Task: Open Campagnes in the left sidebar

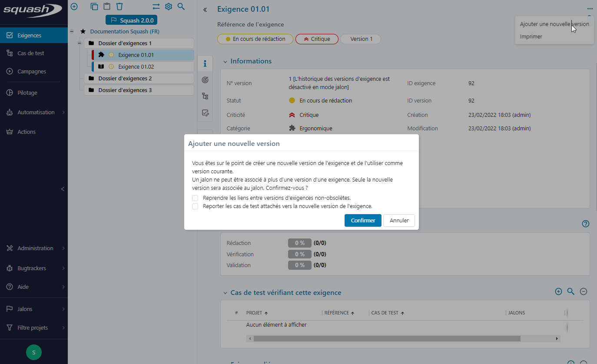Action: coord(32,71)
